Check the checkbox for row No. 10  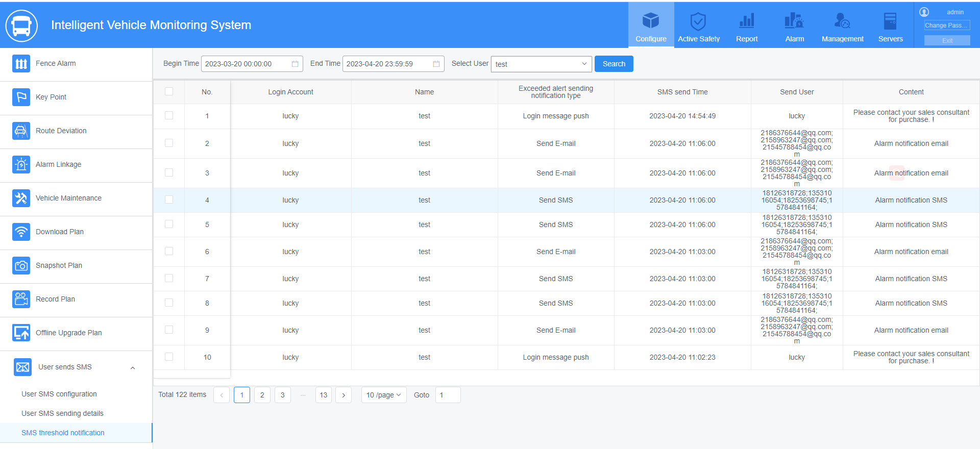[x=169, y=357]
